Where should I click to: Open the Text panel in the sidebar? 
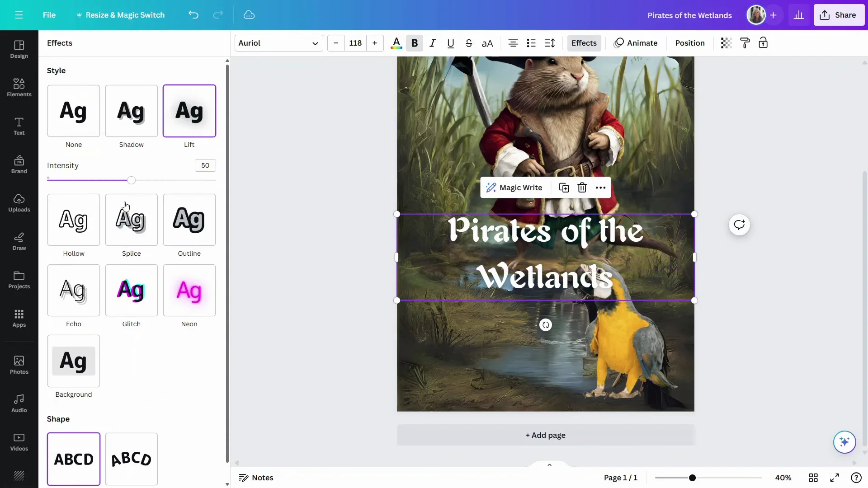click(x=19, y=127)
